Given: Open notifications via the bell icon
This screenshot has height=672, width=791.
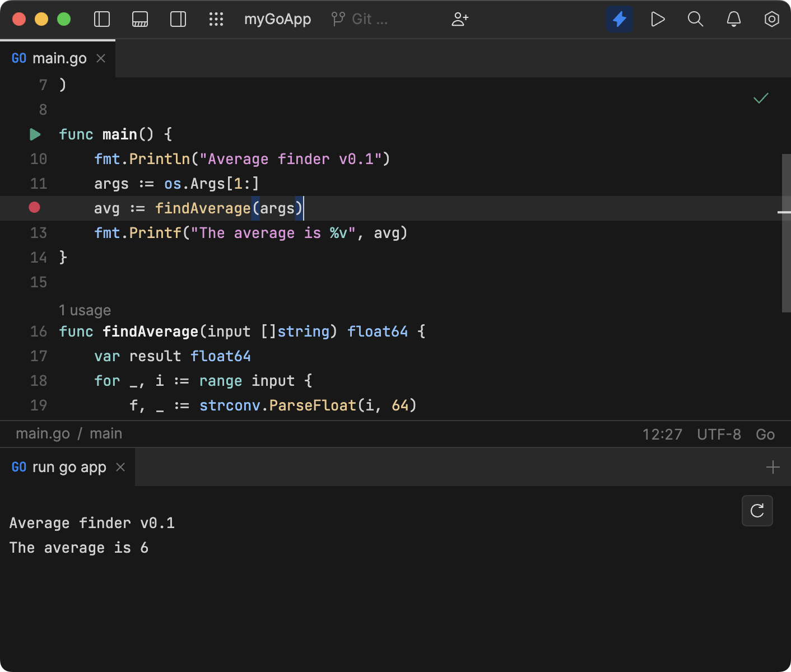Looking at the screenshot, I should 733,18.
